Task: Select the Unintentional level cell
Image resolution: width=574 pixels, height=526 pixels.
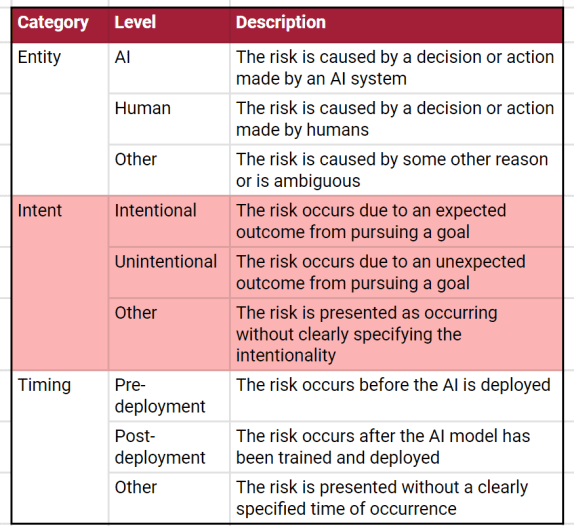Action: coord(169,272)
